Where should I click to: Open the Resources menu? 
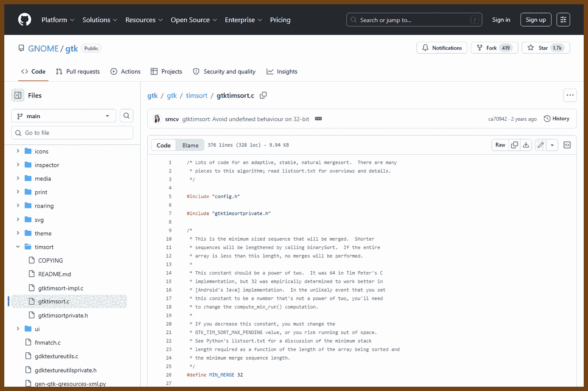coord(144,20)
